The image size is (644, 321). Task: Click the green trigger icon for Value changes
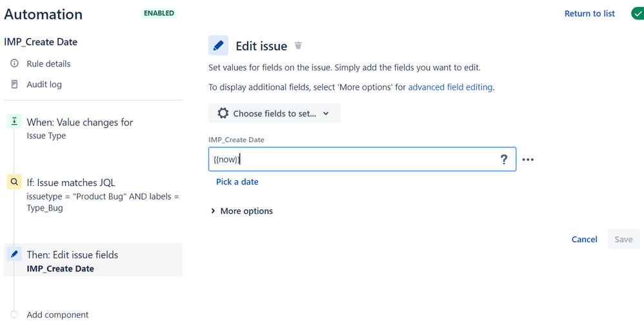(x=14, y=121)
